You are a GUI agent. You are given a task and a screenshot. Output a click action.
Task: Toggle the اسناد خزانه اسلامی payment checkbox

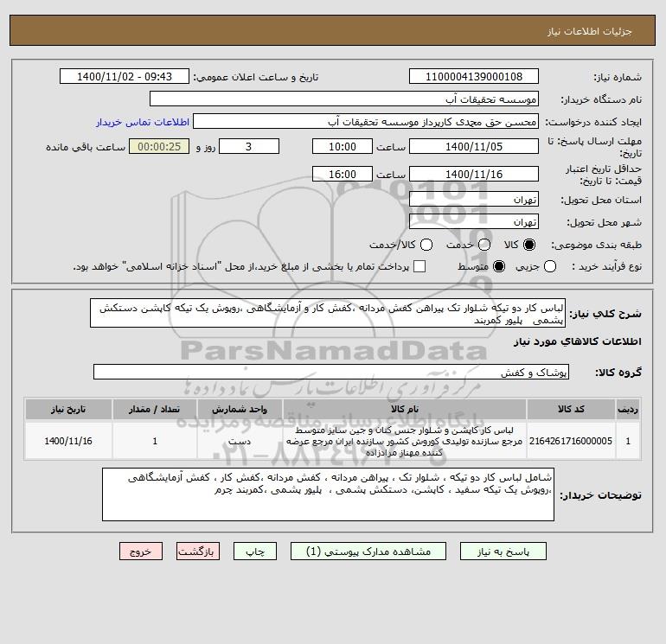[x=419, y=266]
